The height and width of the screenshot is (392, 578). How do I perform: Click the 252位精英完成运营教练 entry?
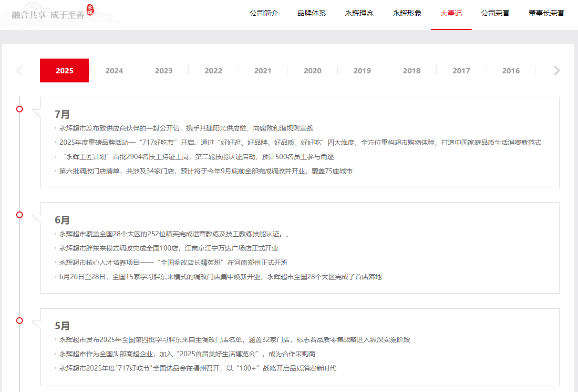point(175,234)
